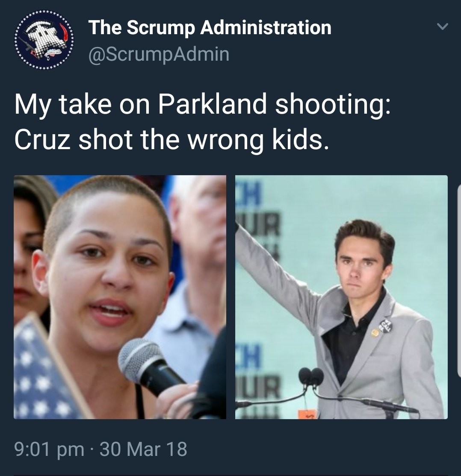Click the raised arm in right photo
Viewport: 461px width, 476px height.
(x=274, y=267)
